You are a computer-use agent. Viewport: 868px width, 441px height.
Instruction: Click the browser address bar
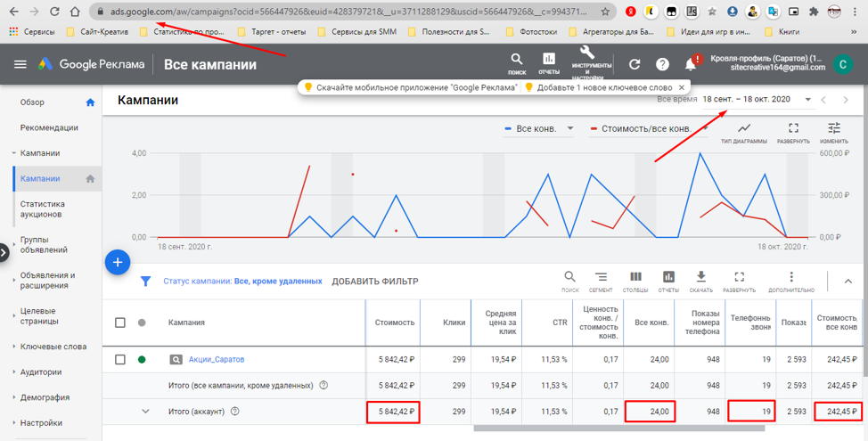[x=348, y=11]
